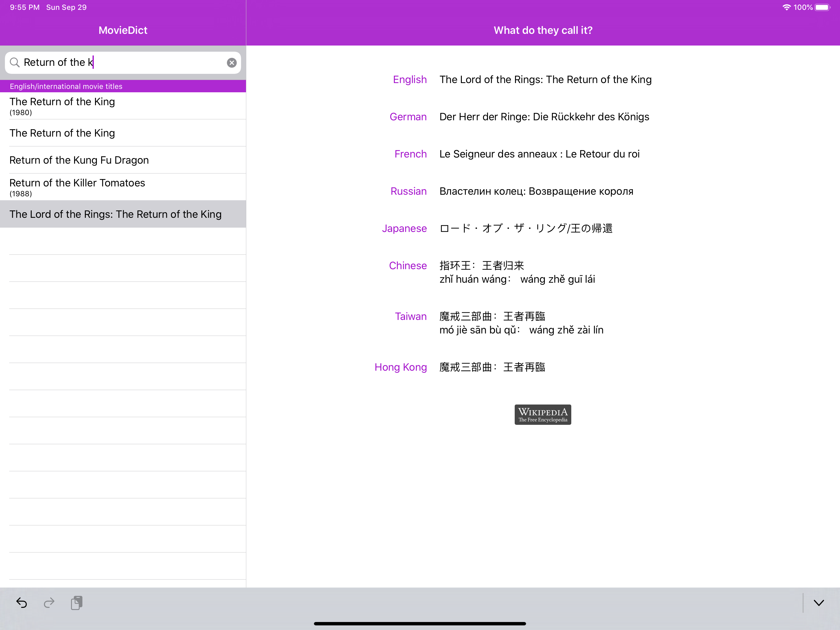Tap the Wi-Fi icon in status bar
Viewport: 840px width, 630px height.
click(x=787, y=7)
